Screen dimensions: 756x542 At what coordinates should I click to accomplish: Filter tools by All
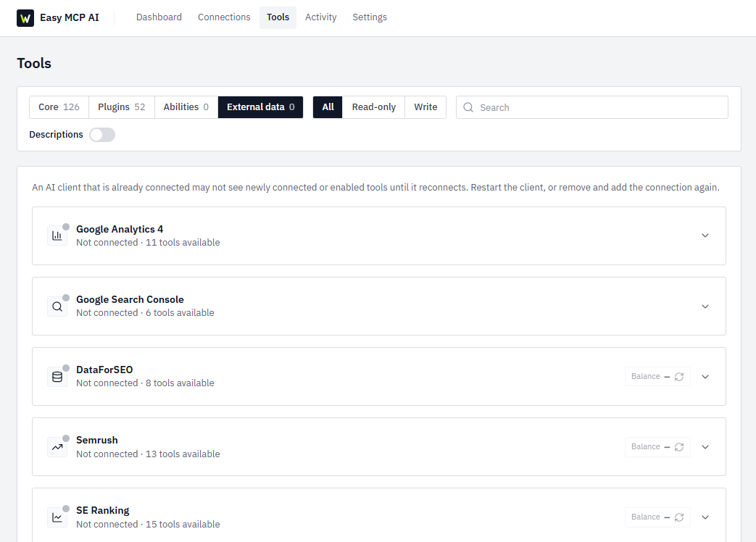(328, 107)
